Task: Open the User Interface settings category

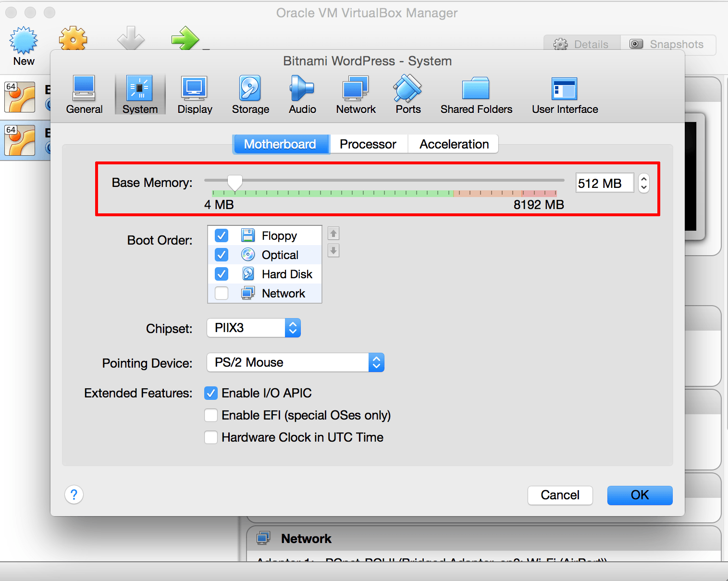Action: pos(565,95)
